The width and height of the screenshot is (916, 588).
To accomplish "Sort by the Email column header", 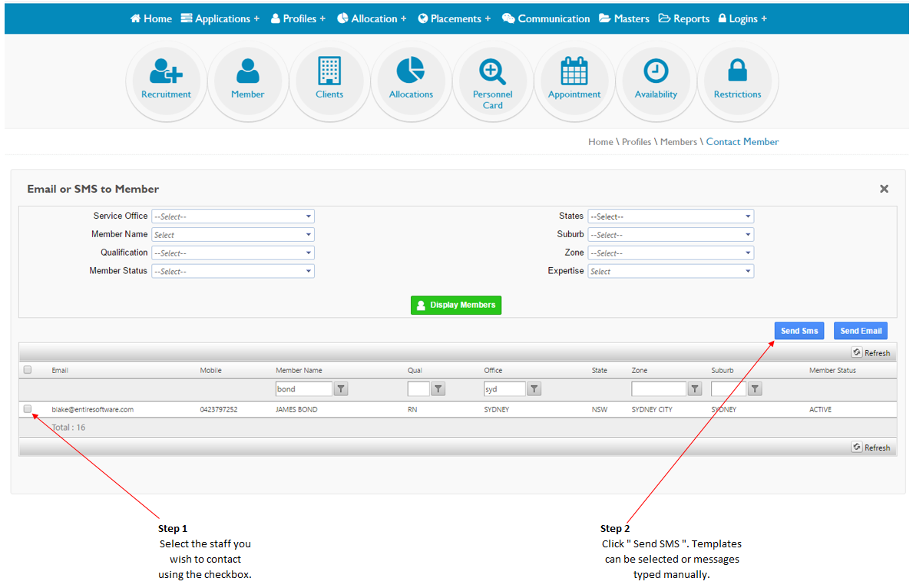I will (x=60, y=370).
